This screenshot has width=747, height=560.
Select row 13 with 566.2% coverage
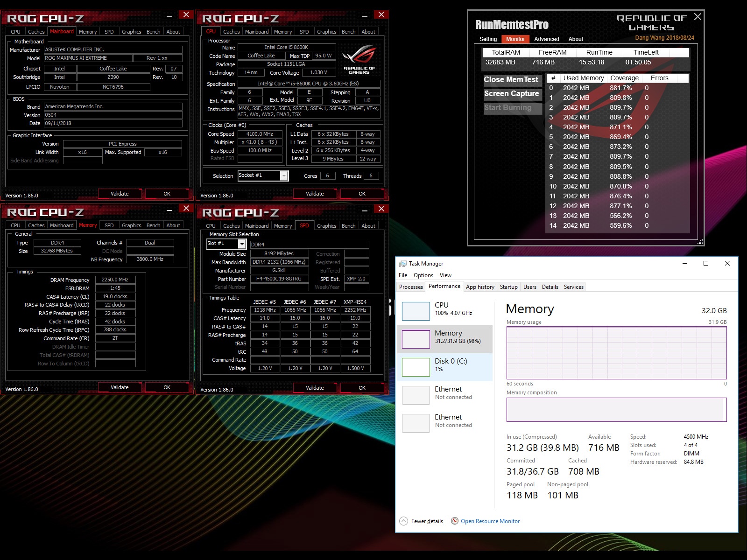(618, 216)
